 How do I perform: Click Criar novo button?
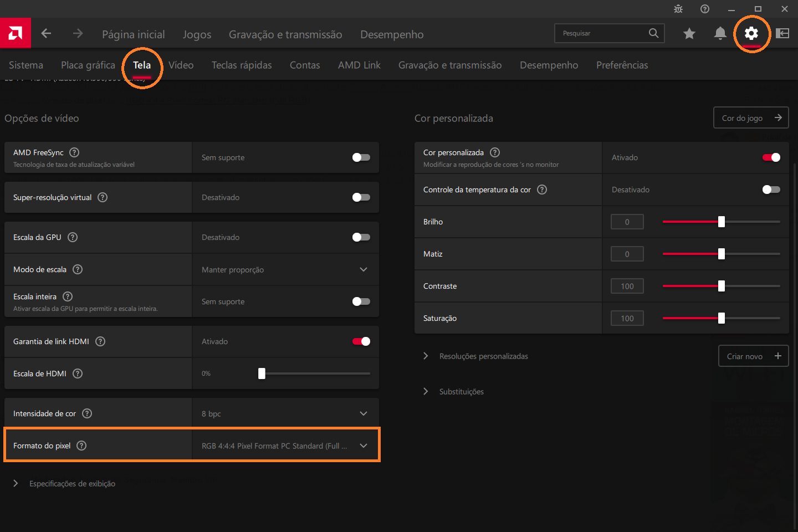(x=754, y=356)
